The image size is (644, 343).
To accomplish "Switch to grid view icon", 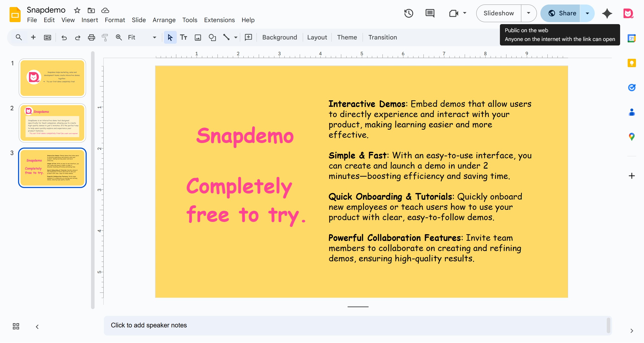I will coord(16,326).
